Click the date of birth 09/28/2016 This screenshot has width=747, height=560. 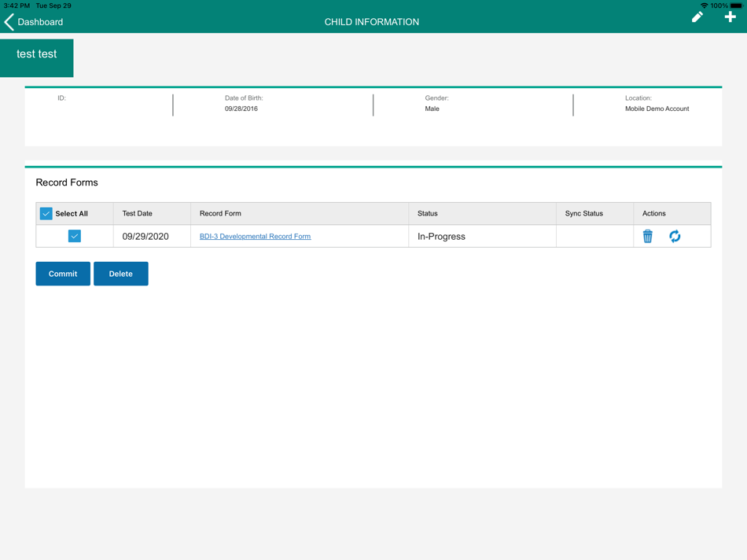[241, 109]
